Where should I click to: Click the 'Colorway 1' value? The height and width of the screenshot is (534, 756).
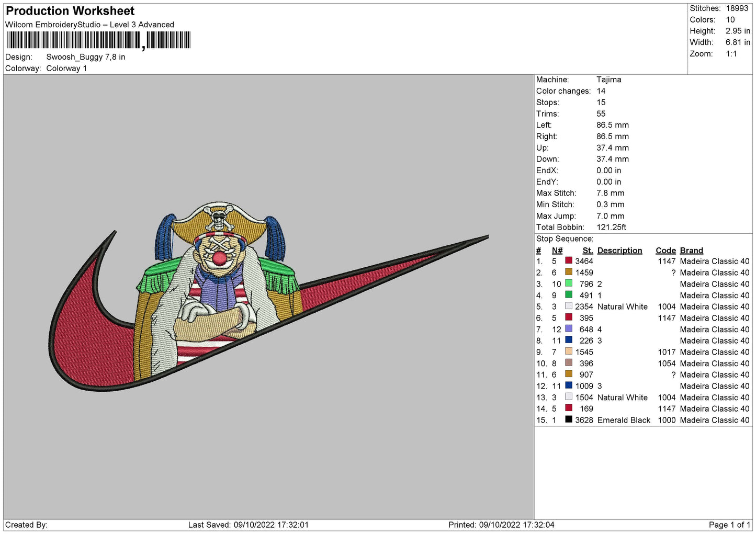point(66,69)
